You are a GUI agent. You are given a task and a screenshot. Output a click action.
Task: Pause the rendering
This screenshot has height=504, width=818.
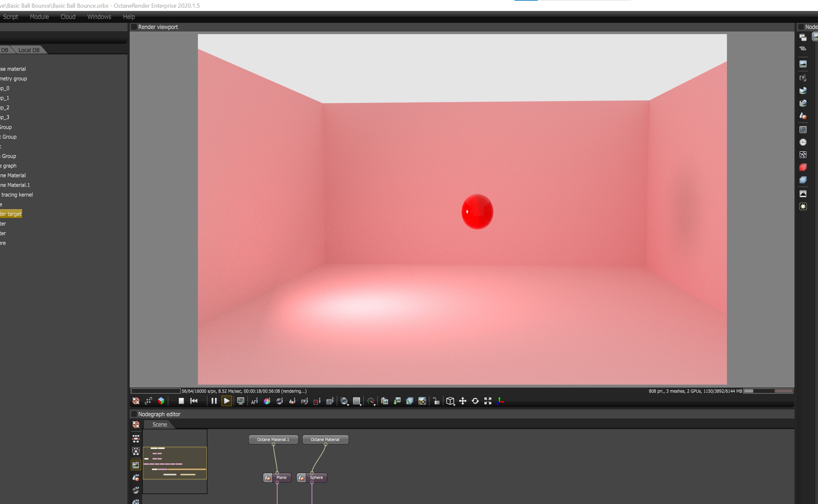(214, 401)
